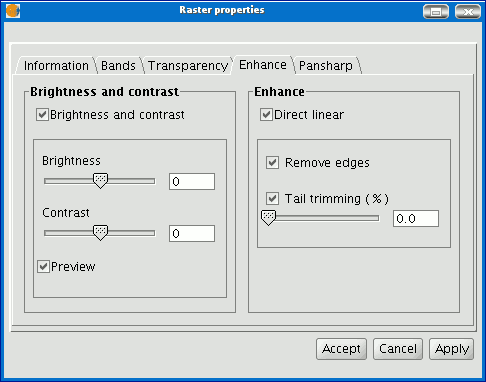
Task: Click the Brightness slider handle
Action: tap(100, 181)
